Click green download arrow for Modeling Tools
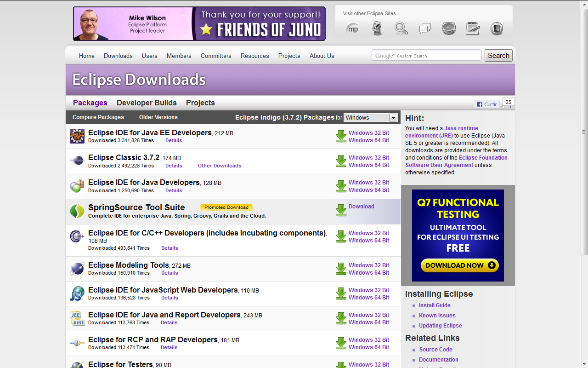This screenshot has height=368, width=588. point(341,269)
